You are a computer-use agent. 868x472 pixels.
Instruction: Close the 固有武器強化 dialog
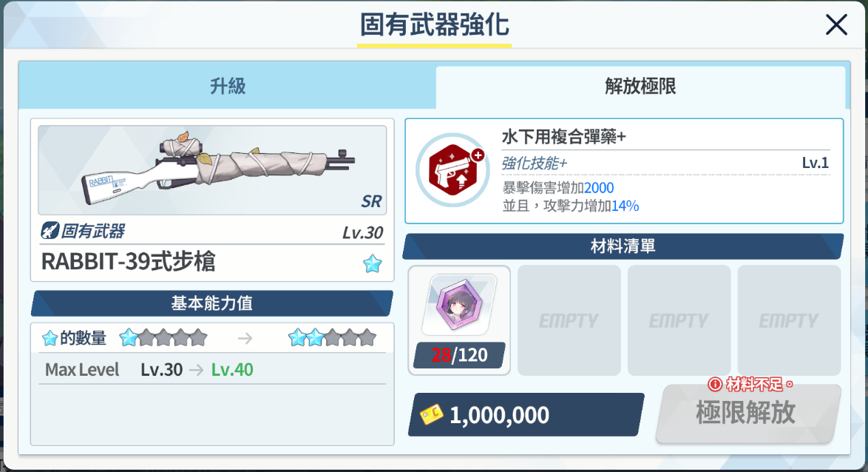tap(836, 25)
